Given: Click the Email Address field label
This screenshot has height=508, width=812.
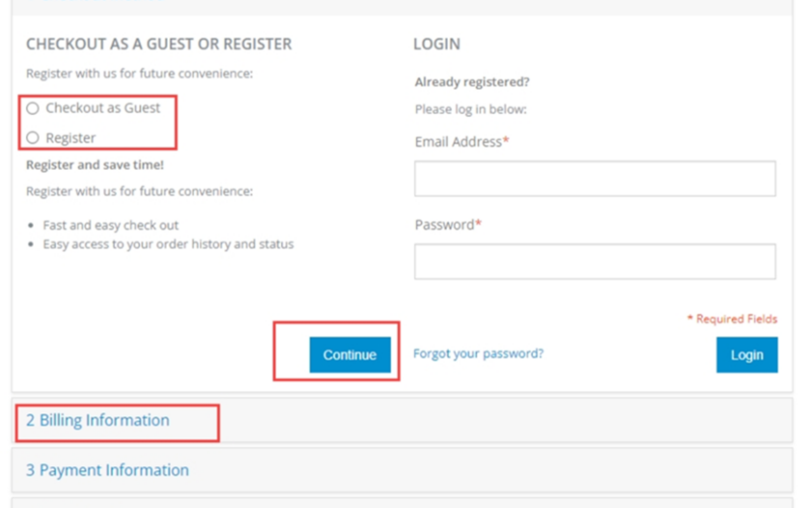Looking at the screenshot, I should point(458,142).
